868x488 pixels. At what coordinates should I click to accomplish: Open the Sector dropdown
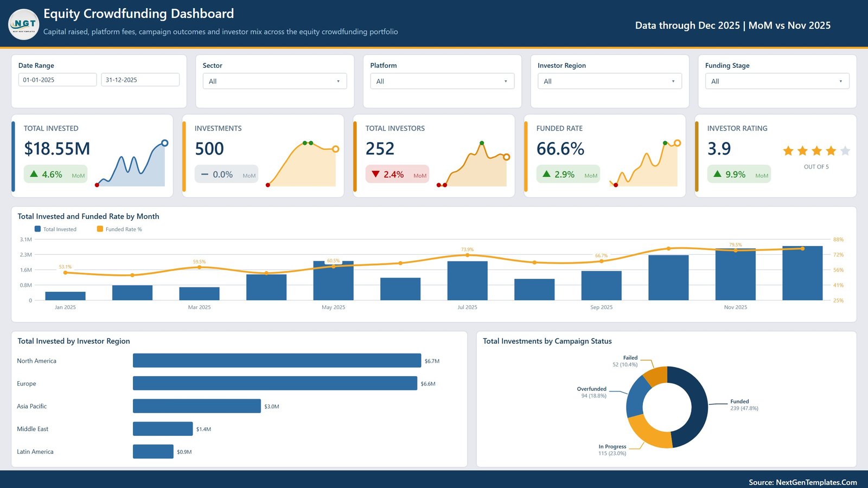pos(275,81)
